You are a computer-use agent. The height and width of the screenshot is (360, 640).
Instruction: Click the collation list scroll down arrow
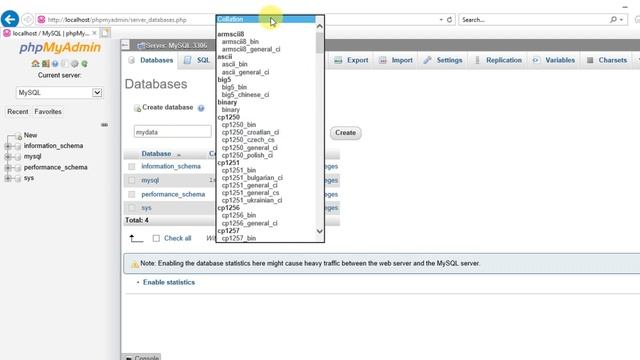coord(320,231)
